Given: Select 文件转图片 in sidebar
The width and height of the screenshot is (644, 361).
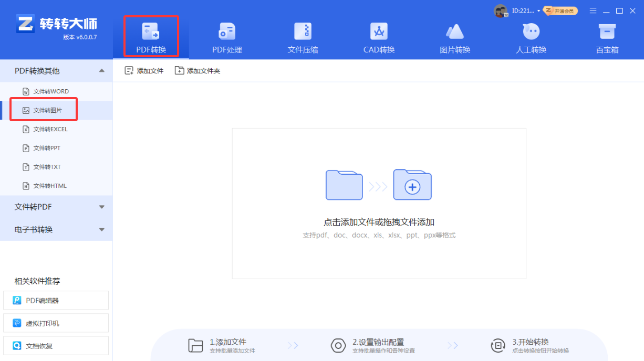Looking at the screenshot, I should click(x=56, y=110).
